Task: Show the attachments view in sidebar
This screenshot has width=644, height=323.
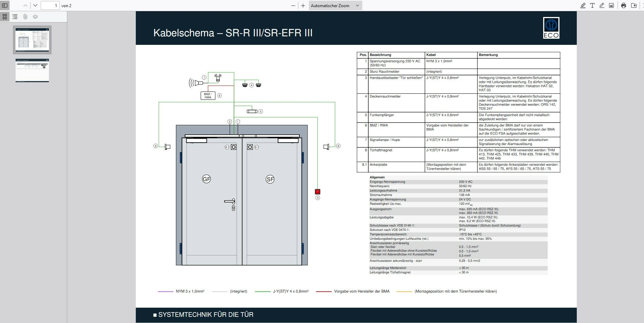Action: [x=25, y=17]
